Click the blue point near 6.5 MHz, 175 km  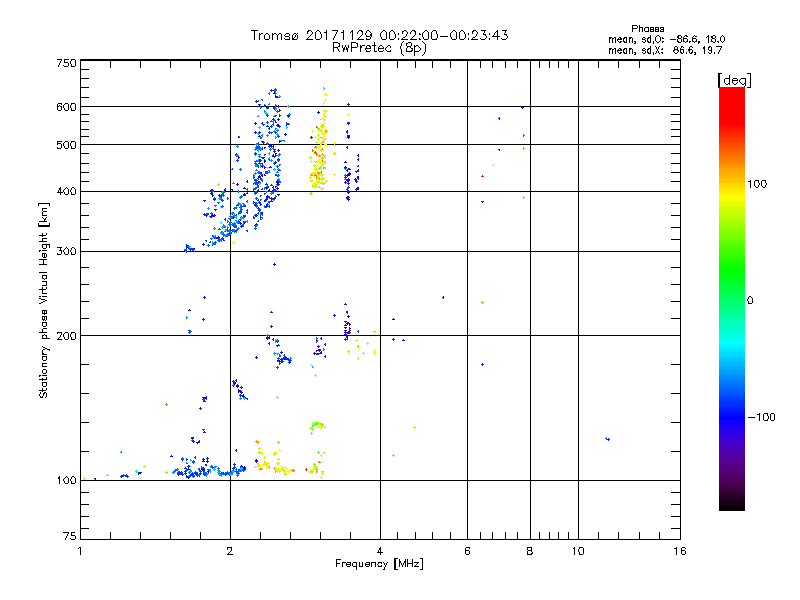click(482, 364)
